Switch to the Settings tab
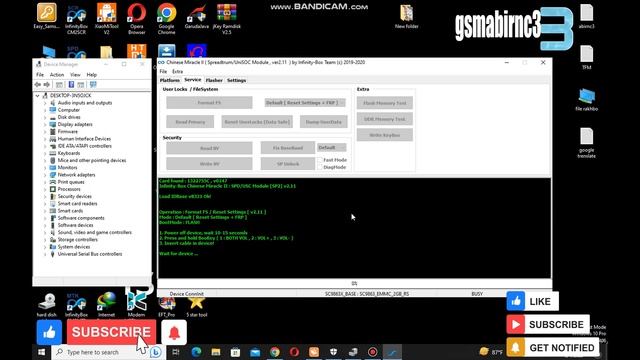This screenshot has width=640, height=360. pos(236,80)
